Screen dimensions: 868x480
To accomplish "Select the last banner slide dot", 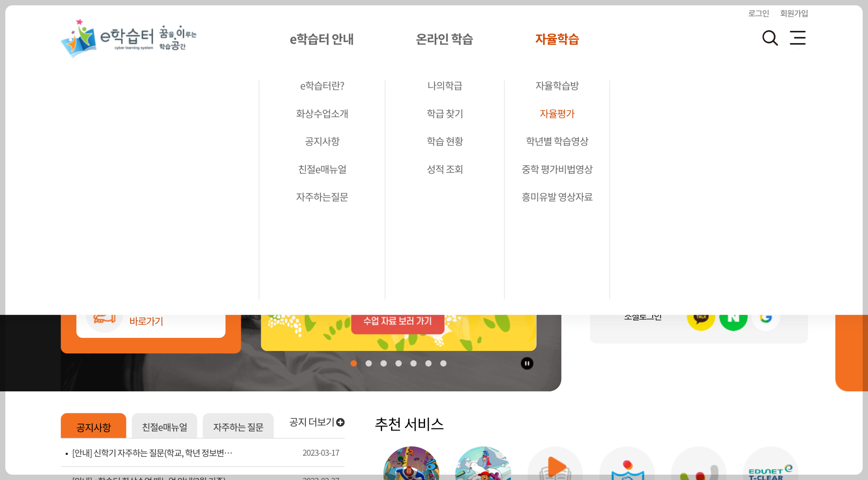I will 443,363.
